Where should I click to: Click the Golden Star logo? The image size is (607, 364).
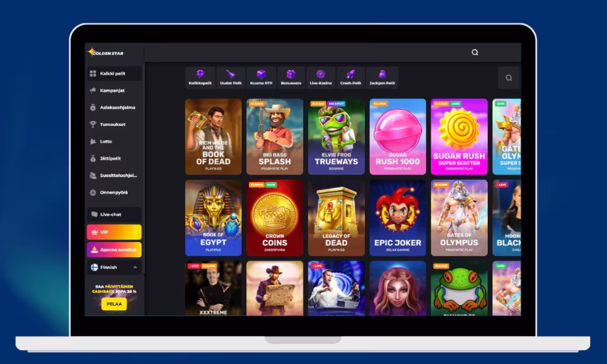[x=105, y=52]
